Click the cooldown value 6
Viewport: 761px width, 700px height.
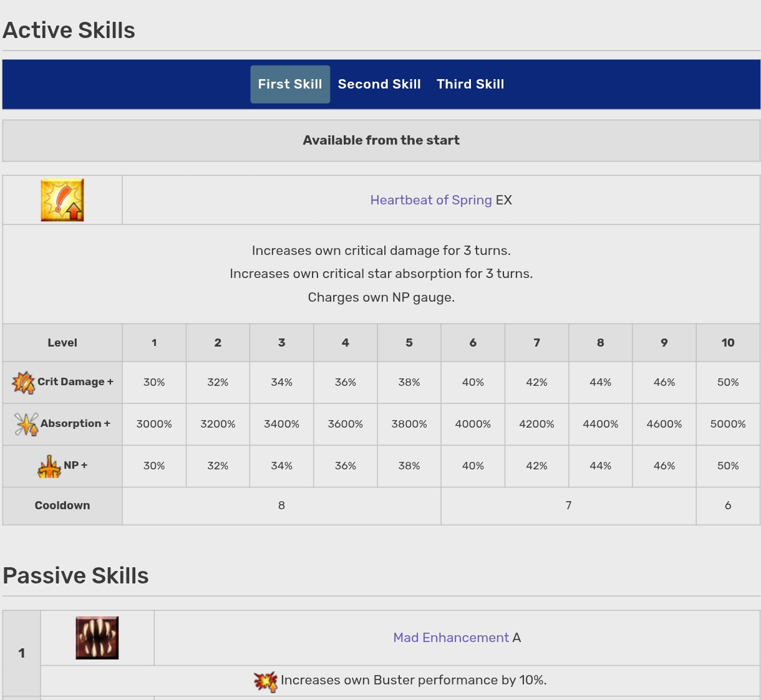(728, 506)
